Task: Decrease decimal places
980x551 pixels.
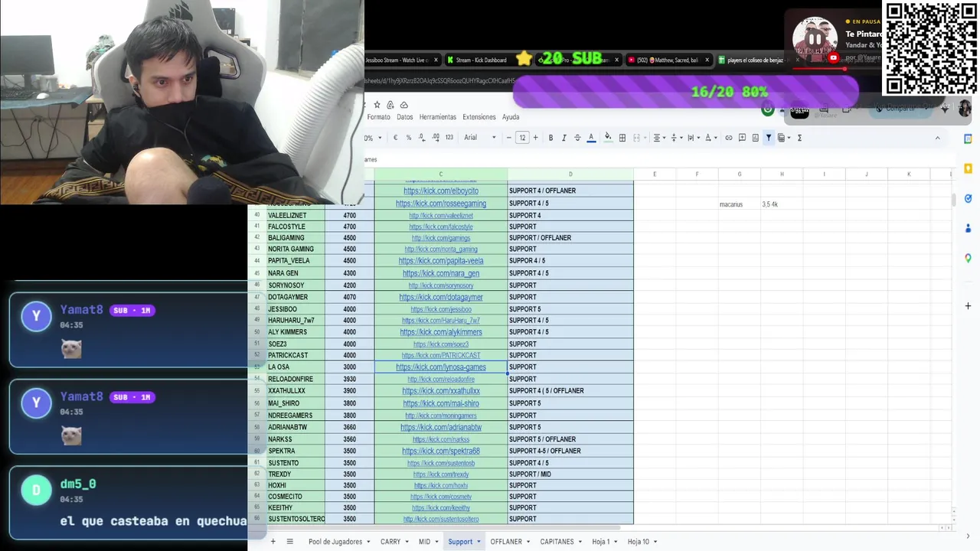Action: click(x=422, y=138)
